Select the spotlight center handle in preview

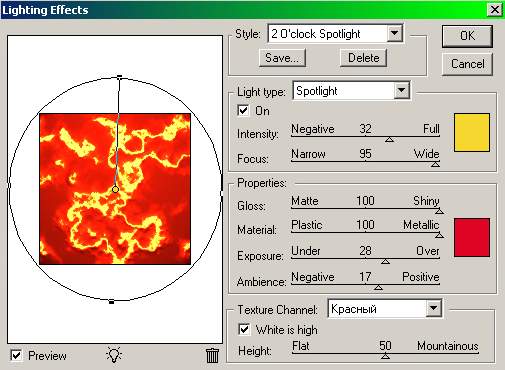115,189
